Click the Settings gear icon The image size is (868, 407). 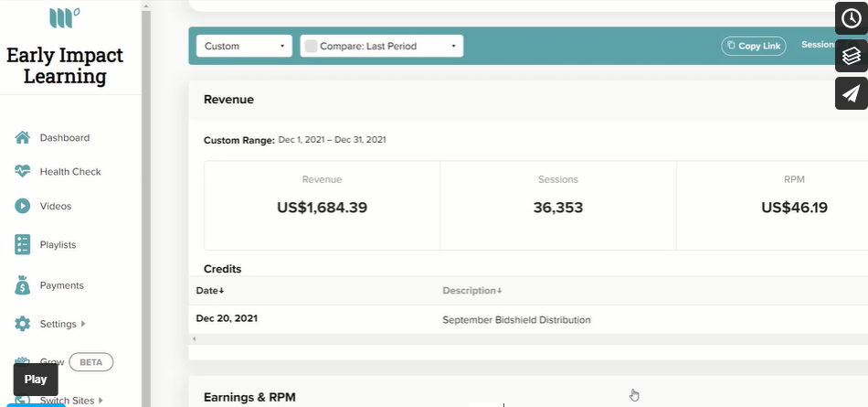pyautogui.click(x=22, y=324)
